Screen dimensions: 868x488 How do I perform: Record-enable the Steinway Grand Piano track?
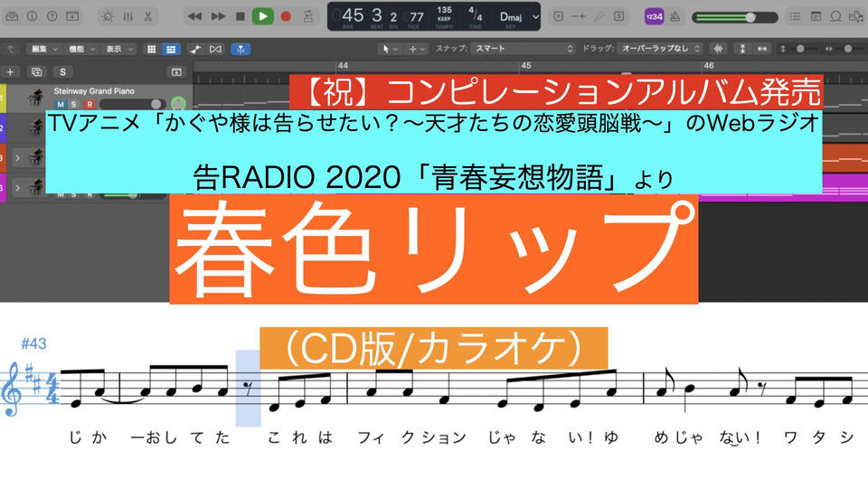click(x=90, y=104)
